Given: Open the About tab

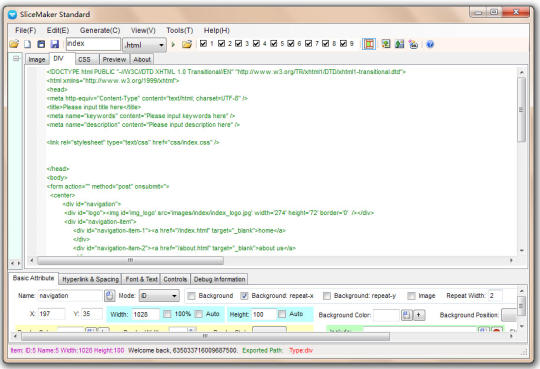Looking at the screenshot, I should point(142,60).
